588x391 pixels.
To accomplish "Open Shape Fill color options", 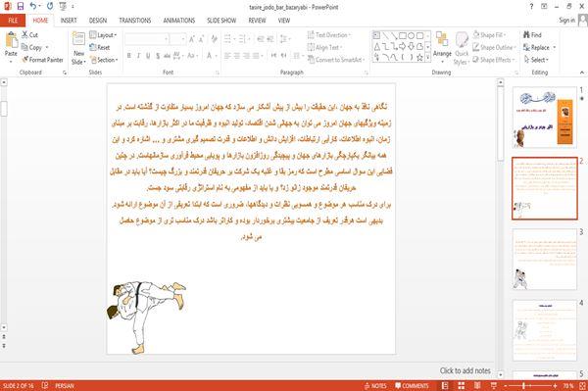I will pyautogui.click(x=489, y=35).
